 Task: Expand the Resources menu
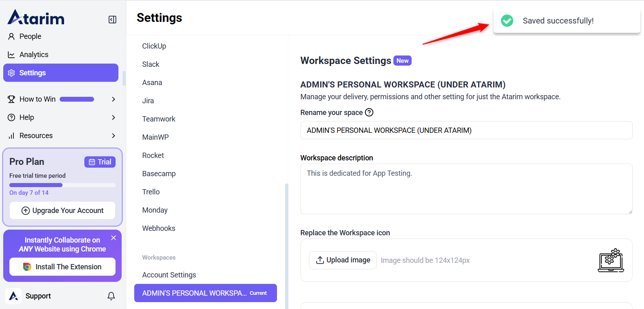pos(114,136)
